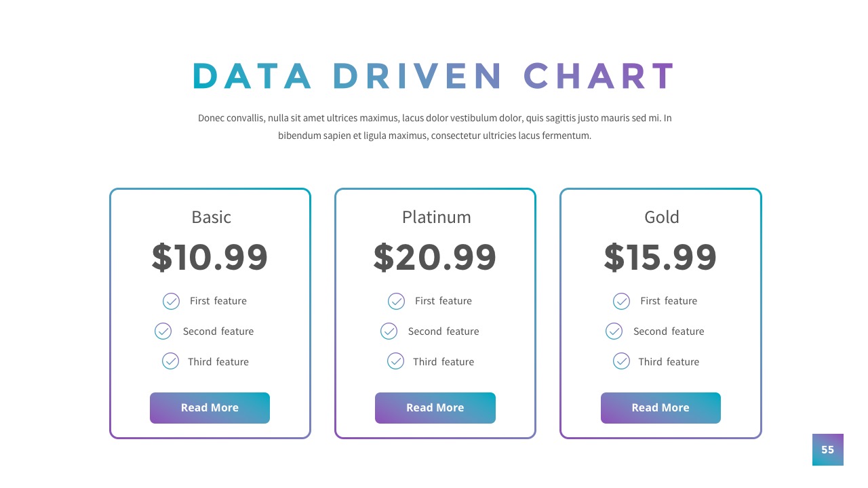Click the Platinum plan's Second feature checkmark icon
The width and height of the screenshot is (868, 488).
pos(389,331)
